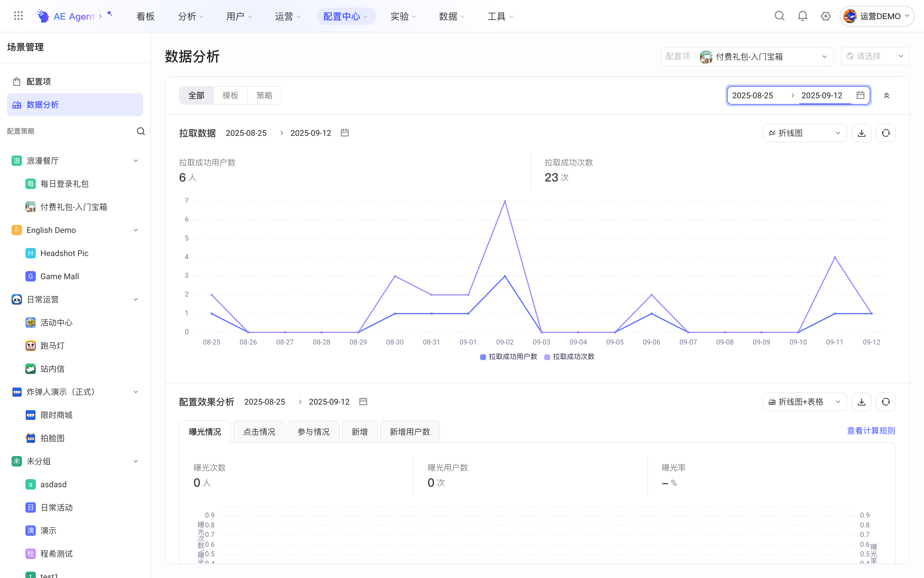The width and height of the screenshot is (924, 578).
Task: Refresh the 配置效果分析 section
Action: tap(886, 402)
